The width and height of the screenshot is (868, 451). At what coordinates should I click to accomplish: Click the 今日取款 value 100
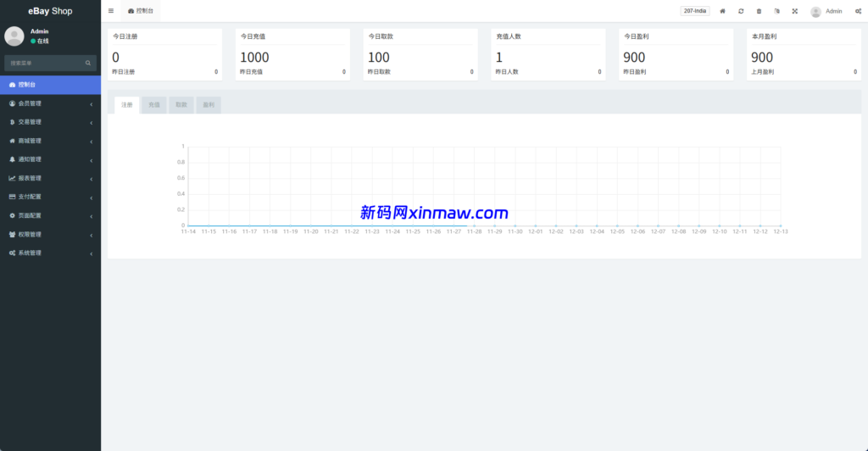(x=379, y=58)
